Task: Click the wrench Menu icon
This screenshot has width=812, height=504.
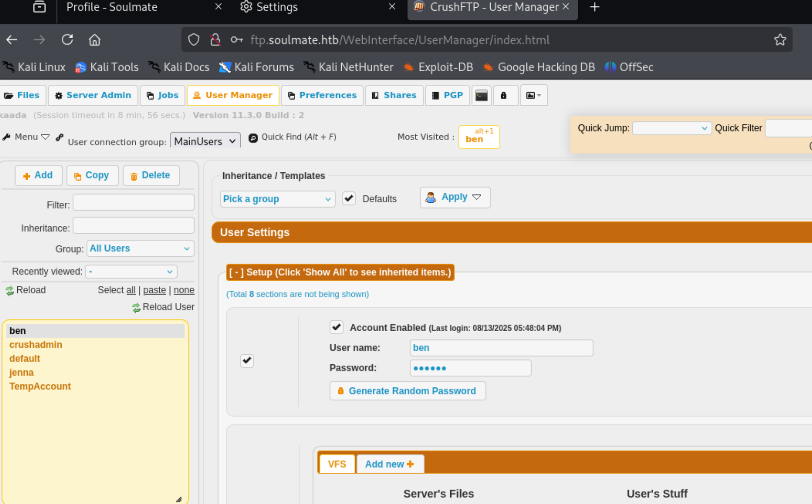Action: click(x=6, y=137)
